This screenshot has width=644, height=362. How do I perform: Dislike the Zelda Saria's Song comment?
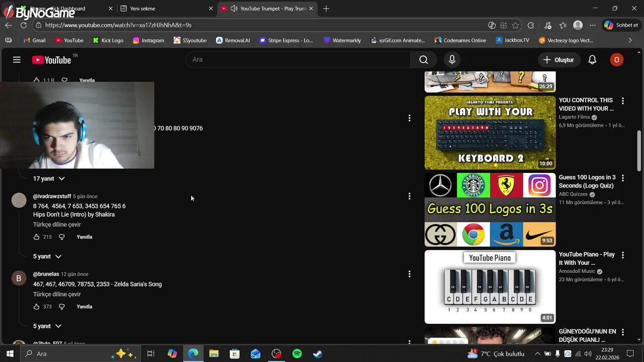click(62, 307)
